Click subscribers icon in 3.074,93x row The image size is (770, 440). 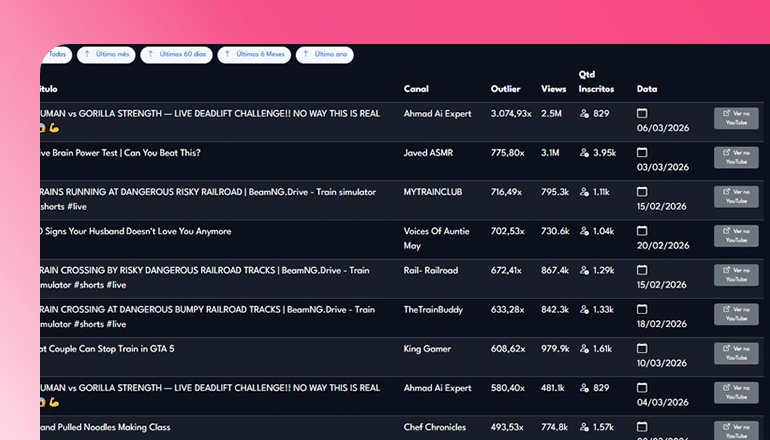click(x=584, y=113)
